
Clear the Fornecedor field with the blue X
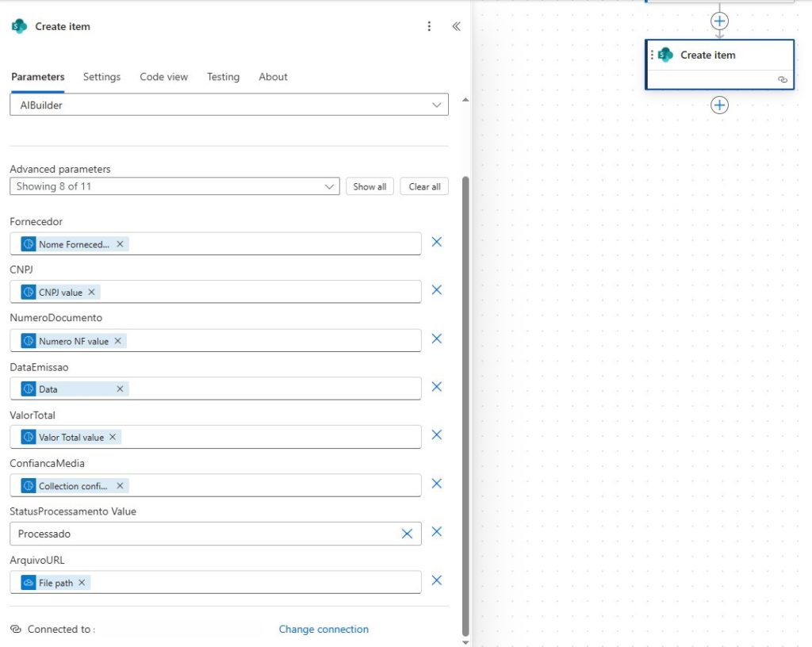pos(437,242)
